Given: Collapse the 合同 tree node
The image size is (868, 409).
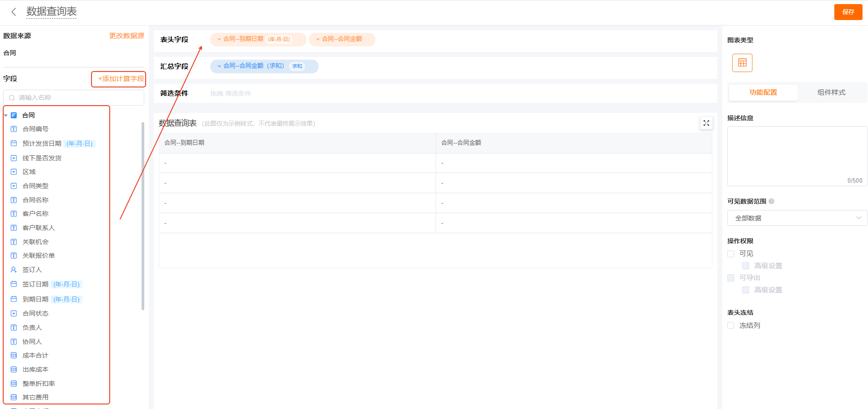Looking at the screenshot, I should click(x=6, y=116).
